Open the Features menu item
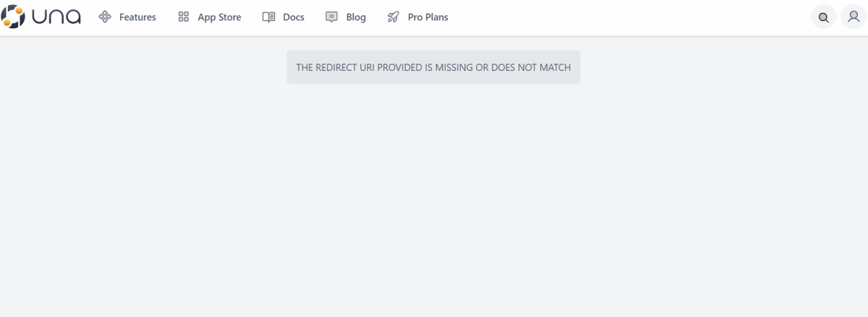868x317 pixels. pos(137,17)
